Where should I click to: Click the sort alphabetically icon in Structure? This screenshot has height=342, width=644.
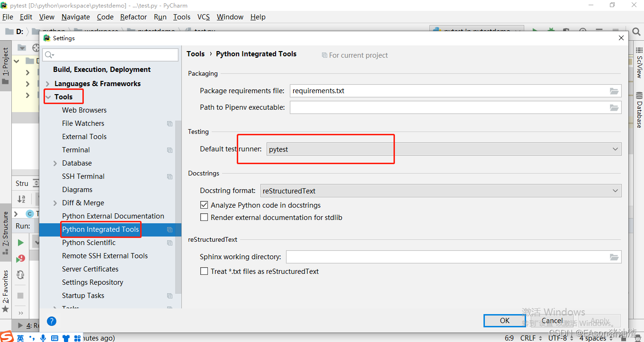pyautogui.click(x=21, y=199)
